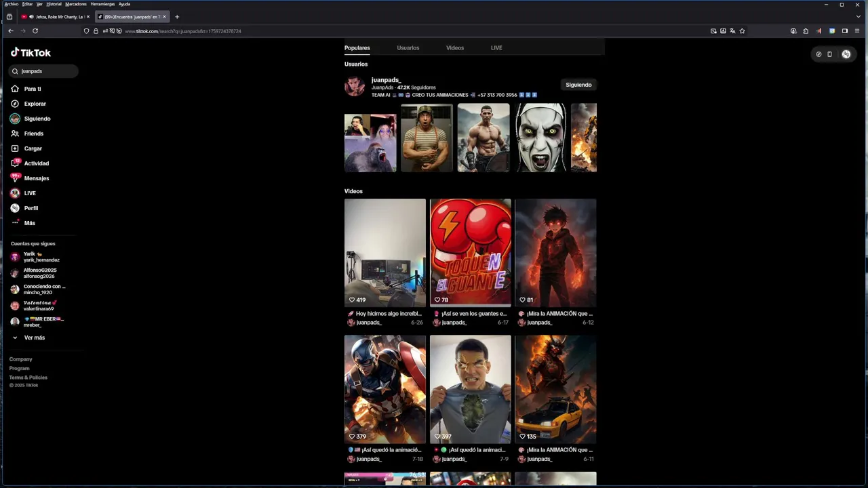Open followed account mrebert_
Image resolution: width=868 pixels, height=488 pixels.
click(42, 322)
